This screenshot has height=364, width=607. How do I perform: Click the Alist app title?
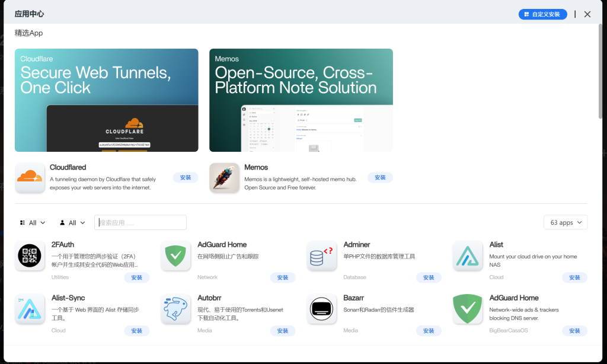click(x=496, y=245)
